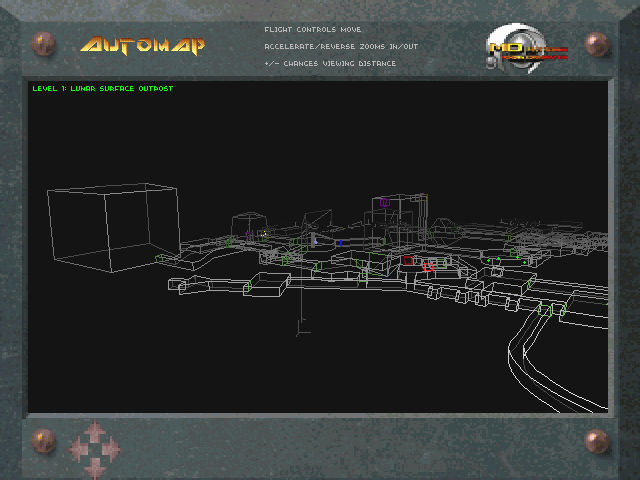Click the right red square door marker
The width and height of the screenshot is (640, 480).
pos(428,267)
